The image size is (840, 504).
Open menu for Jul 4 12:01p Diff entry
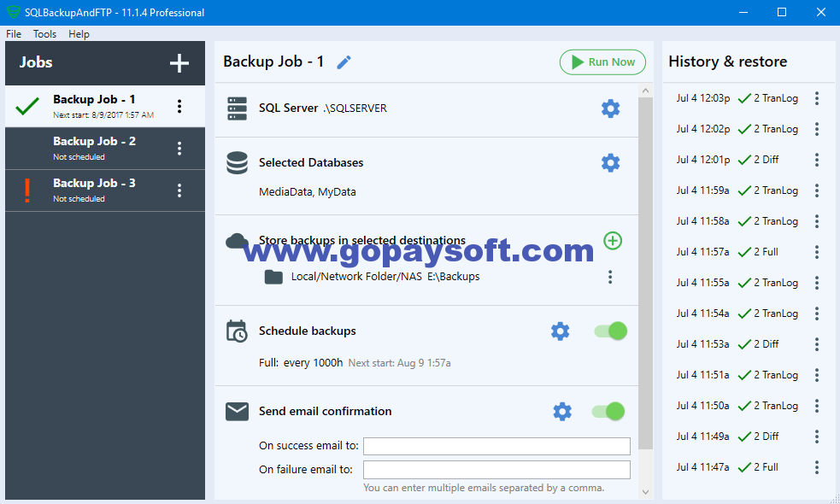816,160
